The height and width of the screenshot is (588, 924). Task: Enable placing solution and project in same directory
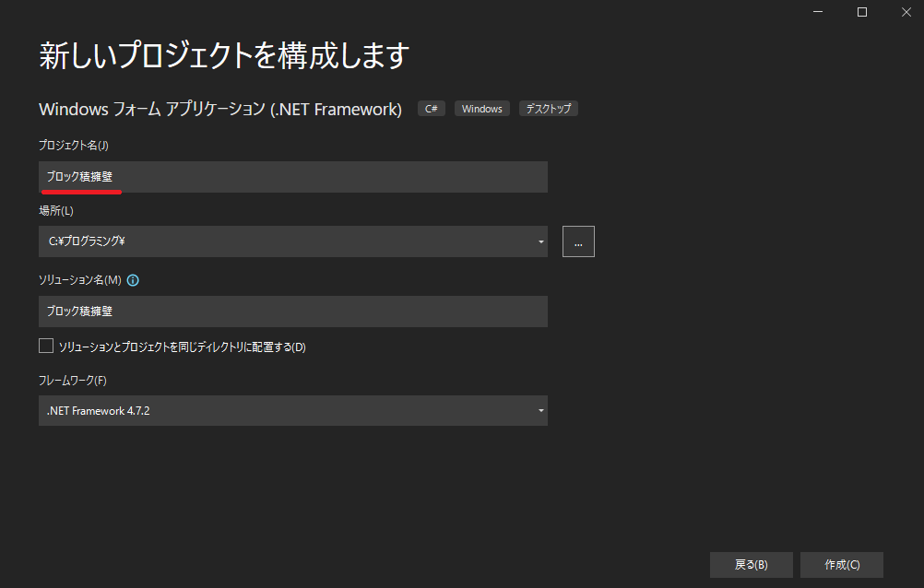(46, 346)
